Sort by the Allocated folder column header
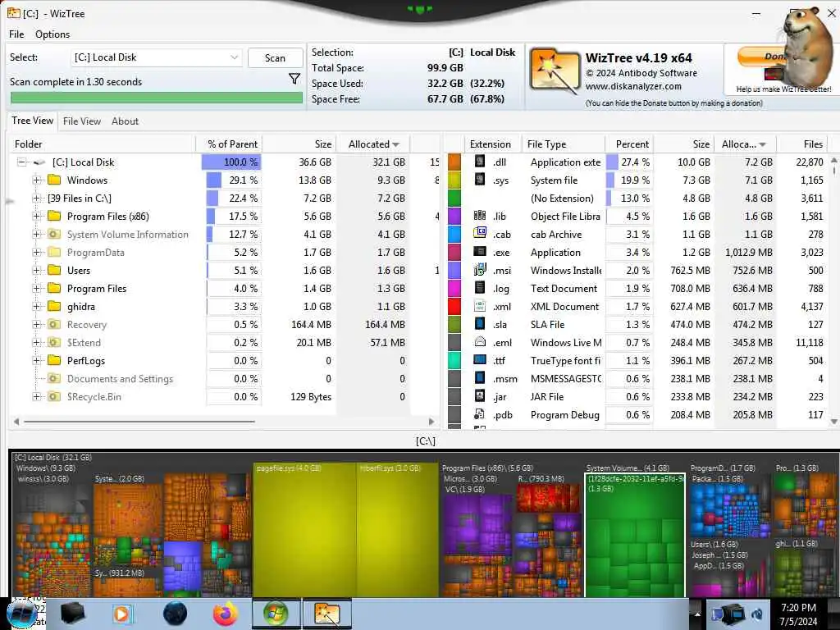840x630 pixels. coord(373,144)
